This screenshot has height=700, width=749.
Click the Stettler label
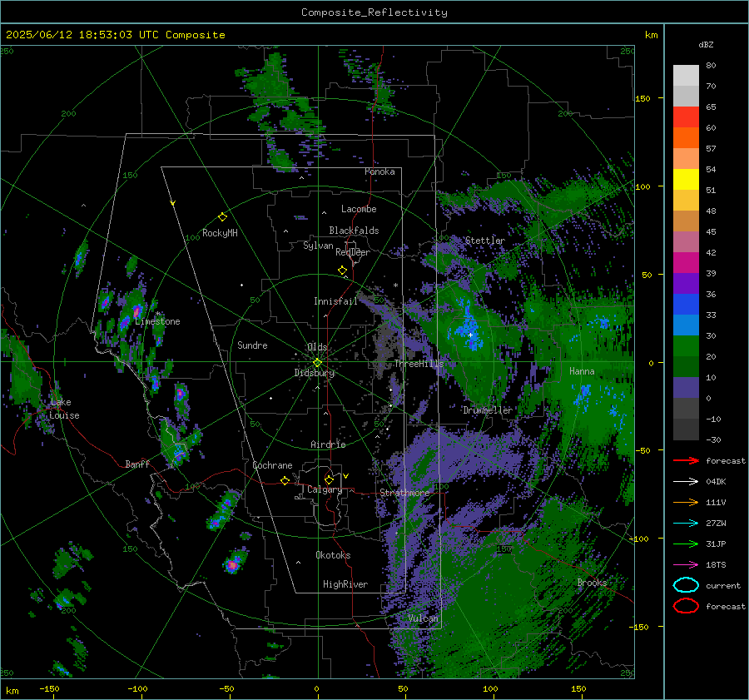485,241
